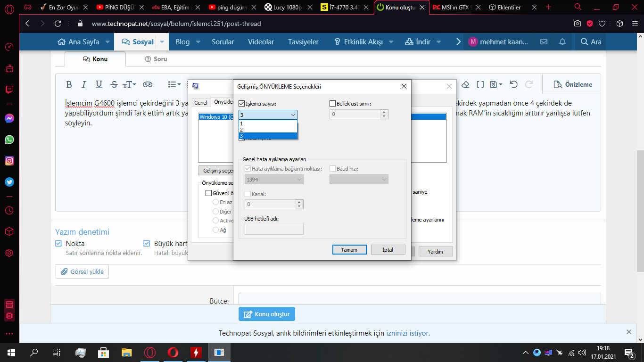
Task: Click the Yardım button
Action: 435,252
